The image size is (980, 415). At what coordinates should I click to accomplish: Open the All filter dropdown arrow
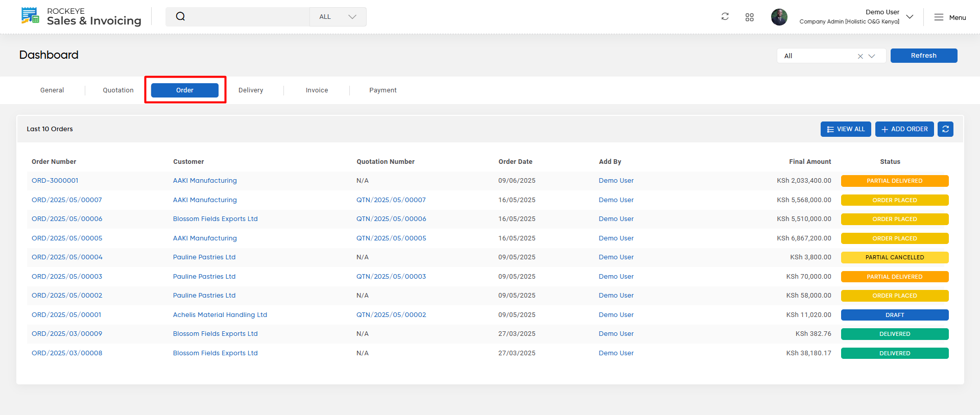pyautogui.click(x=872, y=56)
